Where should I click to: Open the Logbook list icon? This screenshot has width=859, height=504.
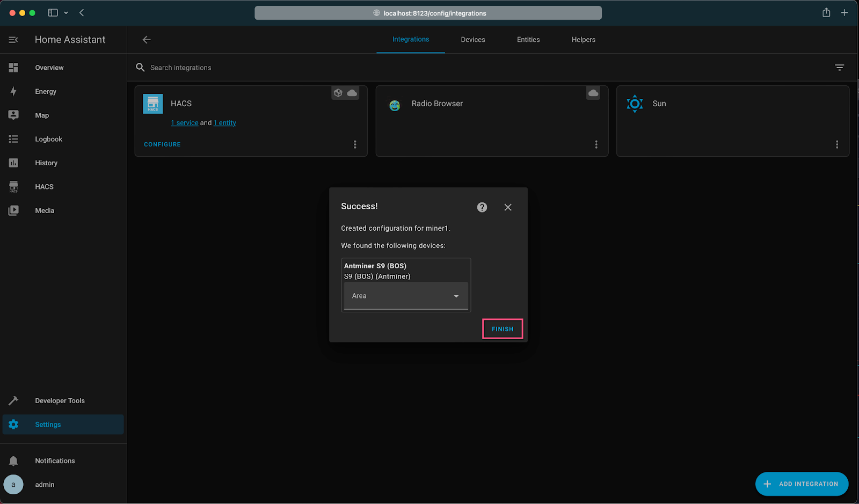point(13,139)
